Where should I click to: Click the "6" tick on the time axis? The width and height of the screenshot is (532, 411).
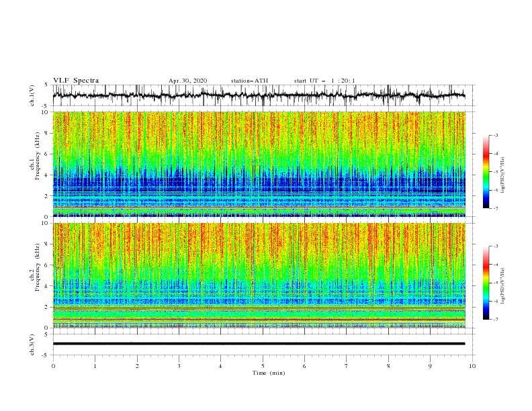[304, 366]
